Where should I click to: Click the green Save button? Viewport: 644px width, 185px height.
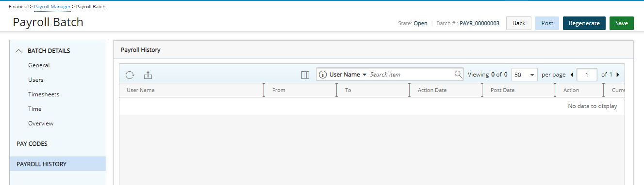click(622, 23)
